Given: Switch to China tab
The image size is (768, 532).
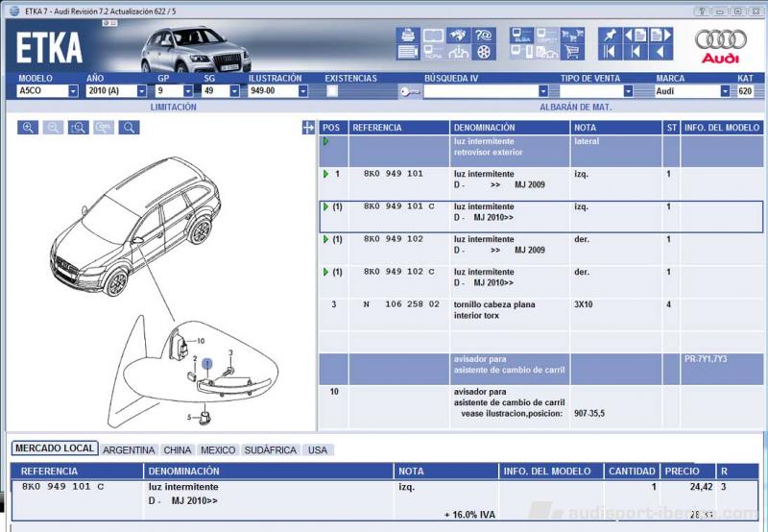Looking at the screenshot, I should click(x=178, y=449).
